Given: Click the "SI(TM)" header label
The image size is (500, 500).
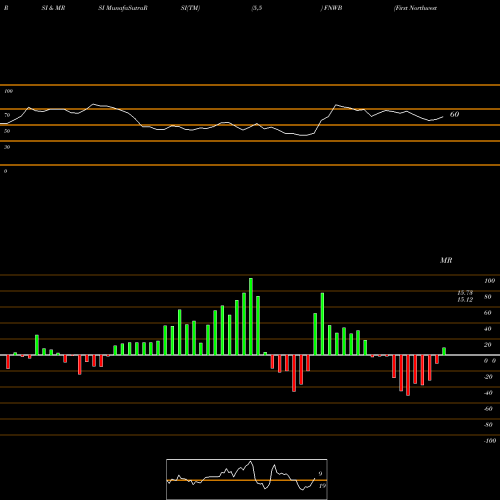Looking at the screenshot, I should (190, 8).
